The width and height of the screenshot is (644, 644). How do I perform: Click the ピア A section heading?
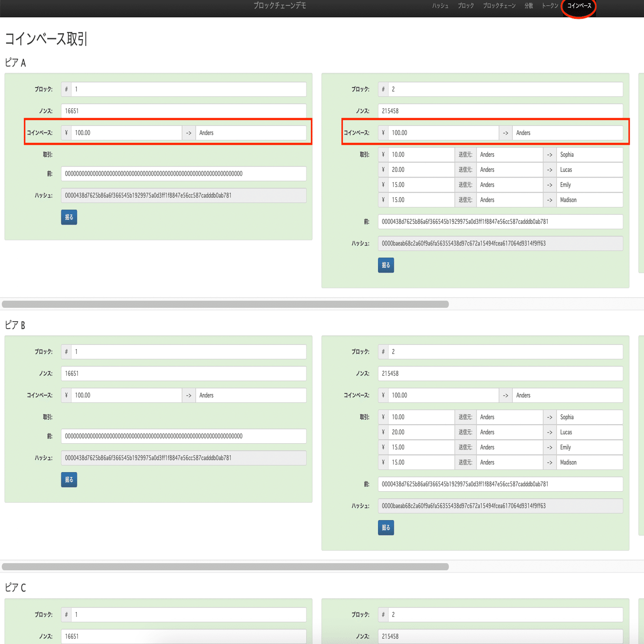(x=16, y=63)
